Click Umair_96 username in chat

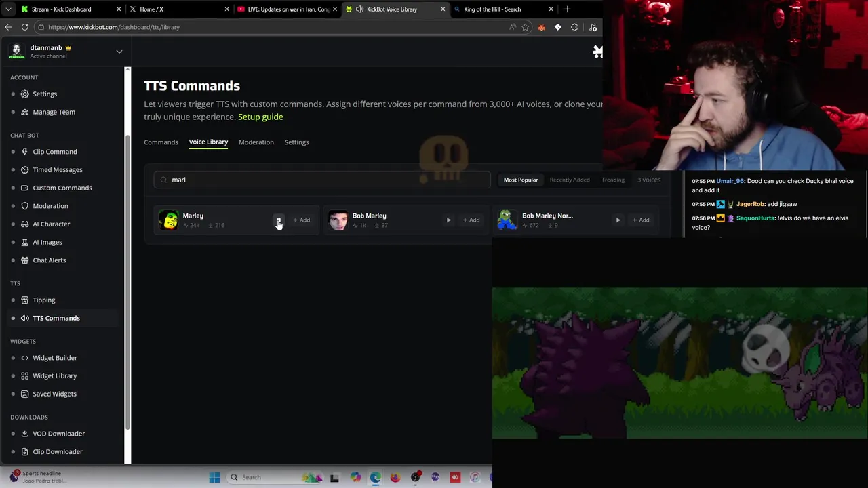tap(730, 181)
